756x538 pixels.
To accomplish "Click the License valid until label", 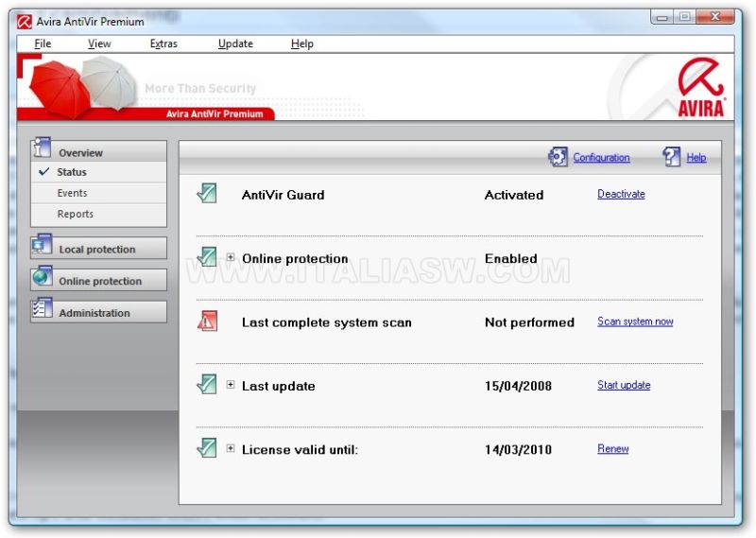I will click(300, 450).
